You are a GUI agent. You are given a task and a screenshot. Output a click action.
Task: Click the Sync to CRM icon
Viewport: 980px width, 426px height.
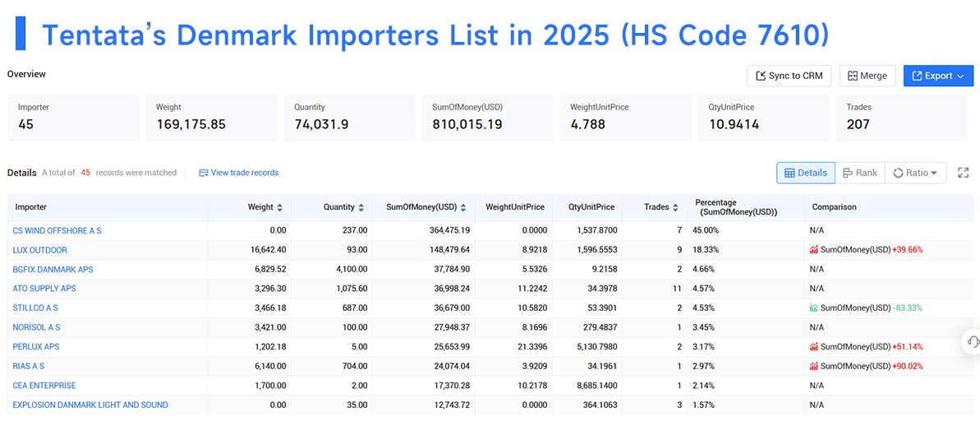coord(761,76)
